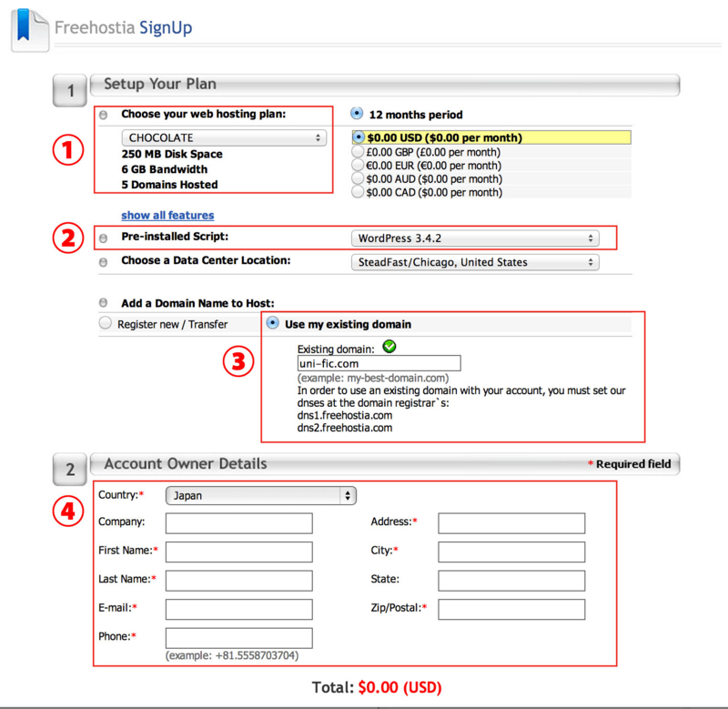Select the $0.00 USD price option
The width and height of the screenshot is (728, 709).
click(x=358, y=137)
